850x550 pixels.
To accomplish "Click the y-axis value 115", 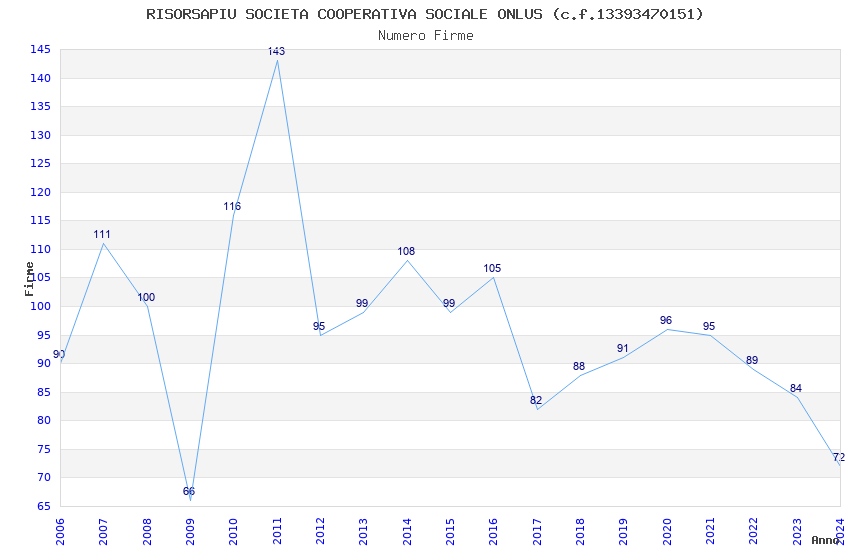I will [x=41, y=221].
